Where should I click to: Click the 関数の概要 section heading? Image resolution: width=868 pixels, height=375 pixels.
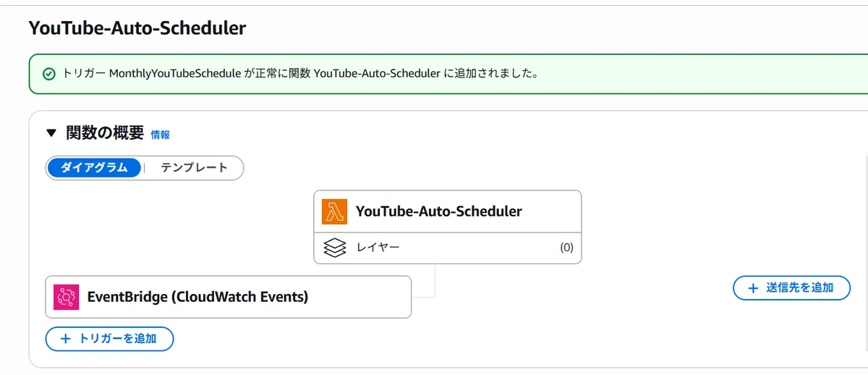(x=104, y=133)
